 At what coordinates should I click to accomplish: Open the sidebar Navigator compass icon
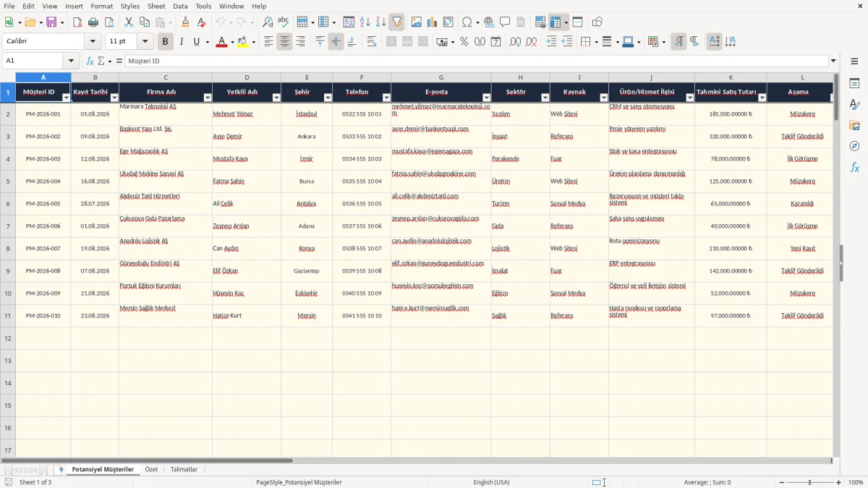tap(854, 147)
